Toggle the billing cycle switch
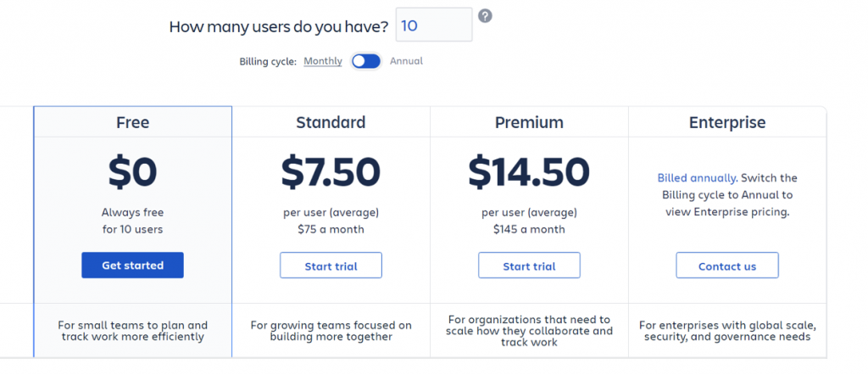The image size is (868, 375). coord(366,61)
